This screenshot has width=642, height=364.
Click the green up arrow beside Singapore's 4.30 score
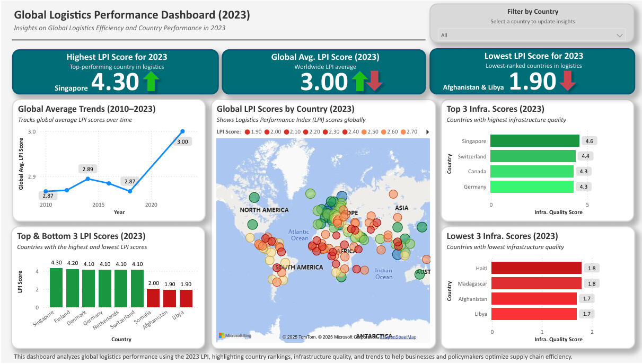[x=151, y=81]
